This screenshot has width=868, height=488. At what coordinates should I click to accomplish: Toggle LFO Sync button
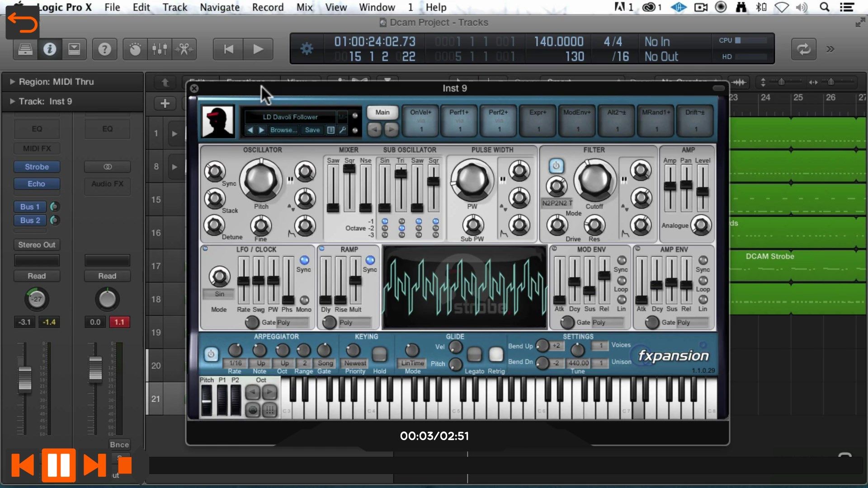coord(304,260)
